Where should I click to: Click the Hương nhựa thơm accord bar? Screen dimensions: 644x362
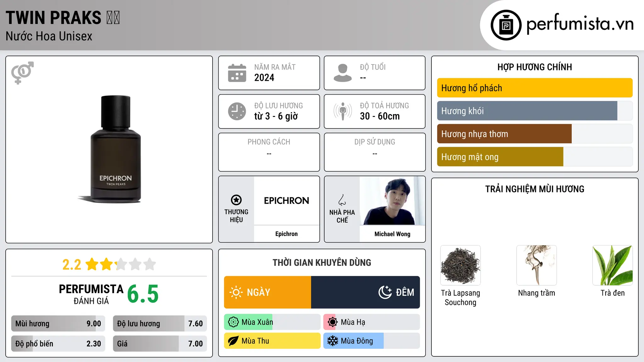pos(535,134)
